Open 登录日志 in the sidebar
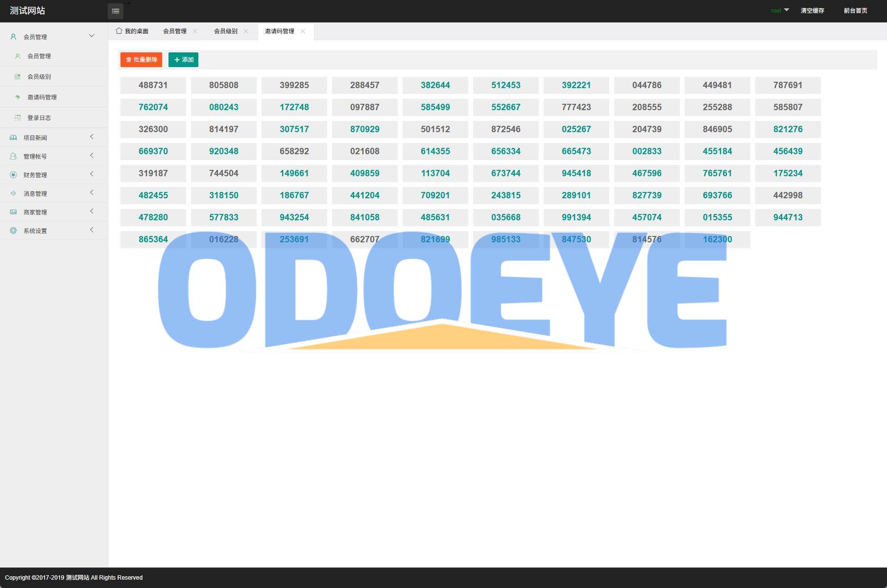887x588 pixels. tap(54, 118)
